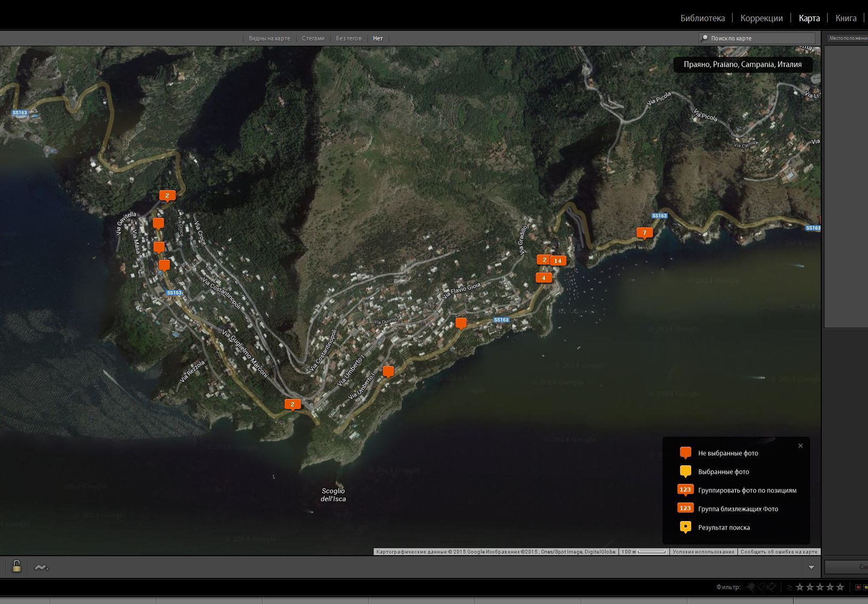This screenshot has width=868, height=604.
Task: Click the Праяно, Praiano, Campania location label
Action: click(743, 64)
